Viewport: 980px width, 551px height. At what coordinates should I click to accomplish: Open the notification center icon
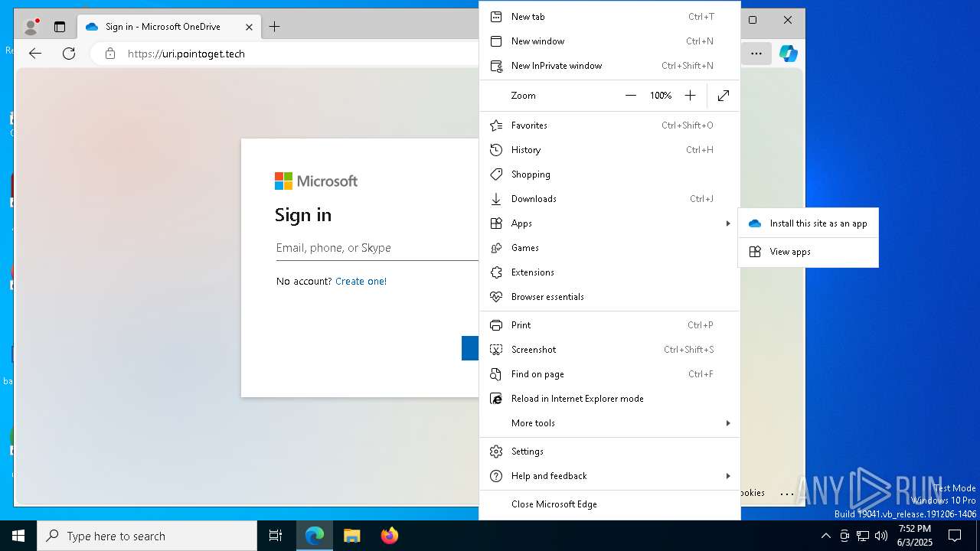click(955, 536)
